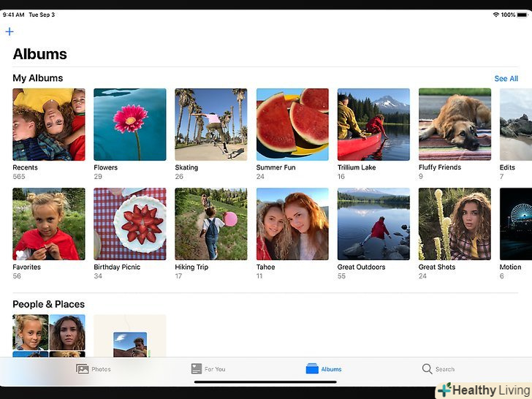View the Fluffy Friends album
The image size is (532, 399).
tap(455, 124)
